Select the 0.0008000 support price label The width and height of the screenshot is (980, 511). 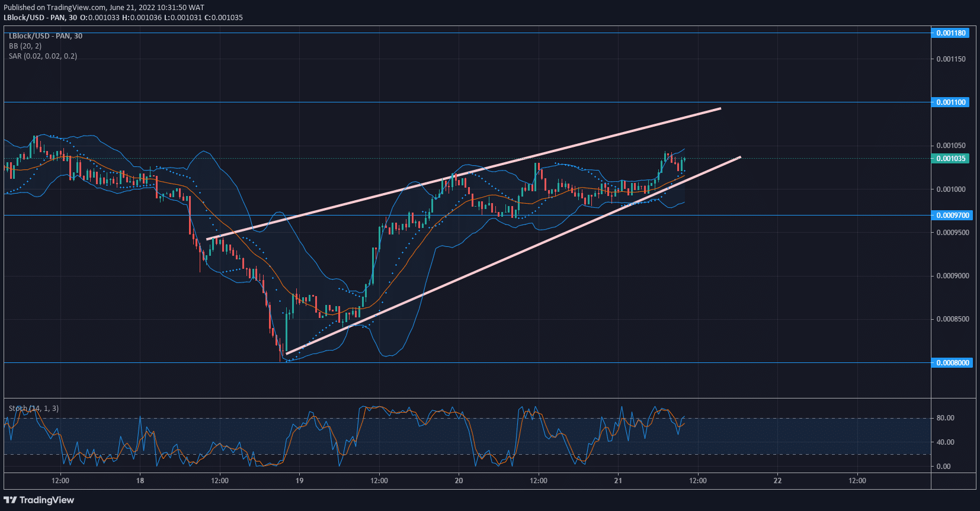pos(952,363)
